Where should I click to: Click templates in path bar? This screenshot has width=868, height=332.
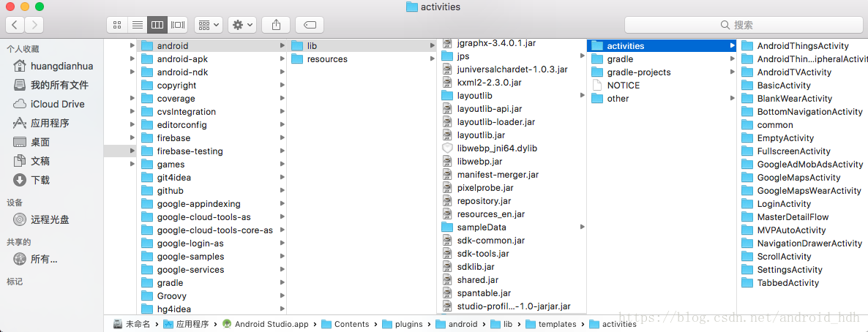pos(551,324)
